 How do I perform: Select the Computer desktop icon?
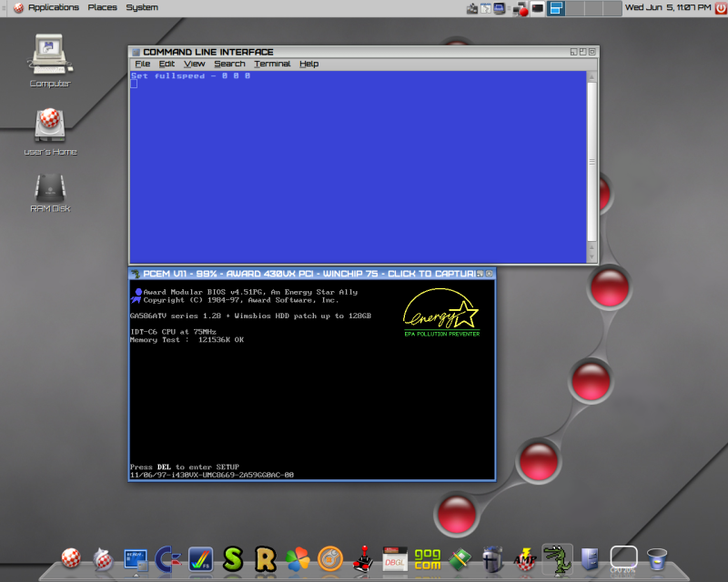pyautogui.click(x=50, y=60)
